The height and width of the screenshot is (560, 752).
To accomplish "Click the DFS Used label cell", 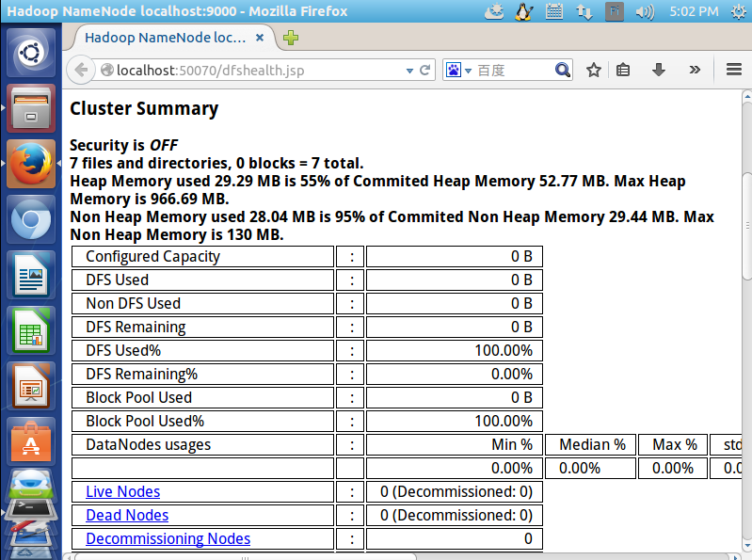I will click(202, 280).
